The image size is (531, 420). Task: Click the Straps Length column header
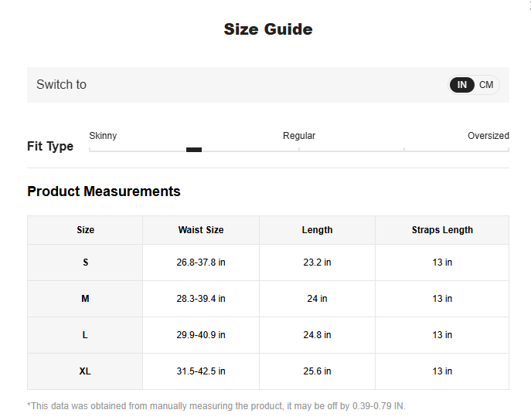[x=442, y=230]
